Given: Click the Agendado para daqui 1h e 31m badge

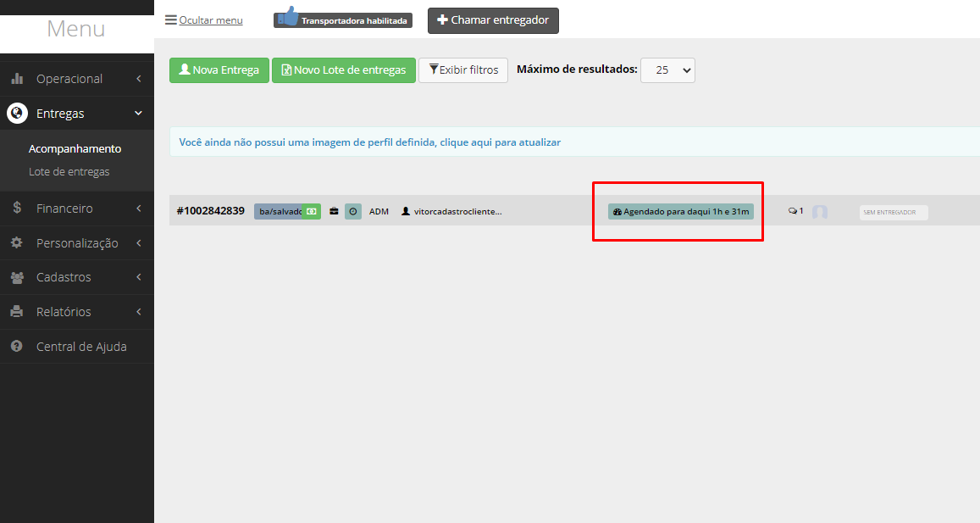Looking at the screenshot, I should click(681, 211).
